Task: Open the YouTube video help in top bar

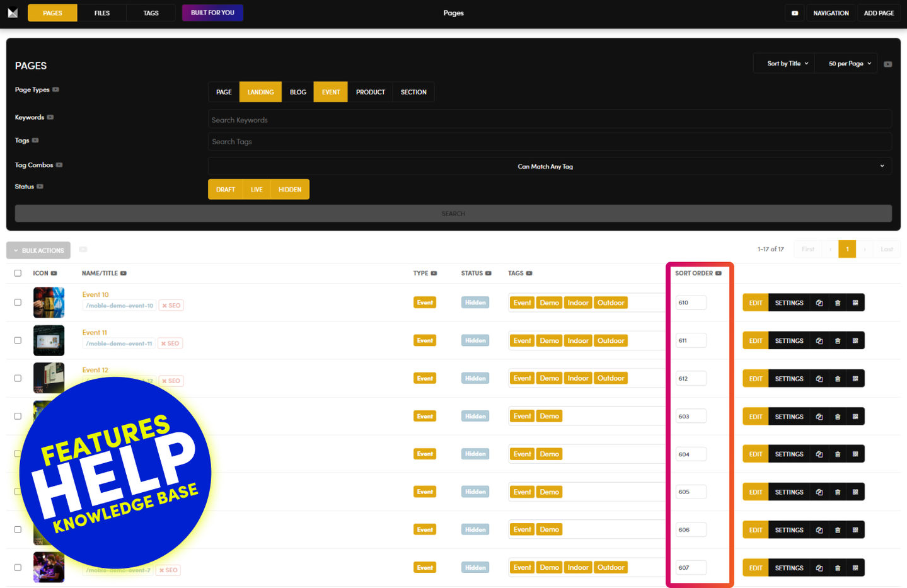Action: coord(795,13)
